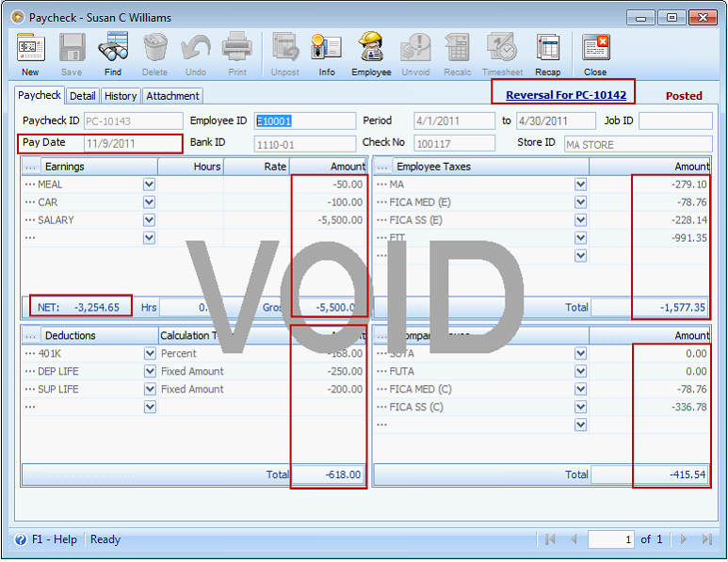Click the F1 Help question mark icon
728x562 pixels.
coord(21,539)
